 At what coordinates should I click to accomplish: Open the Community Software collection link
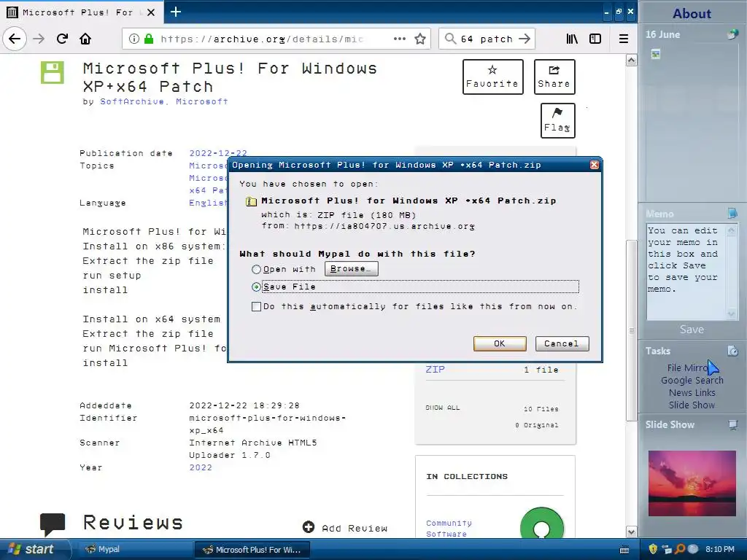click(449, 529)
